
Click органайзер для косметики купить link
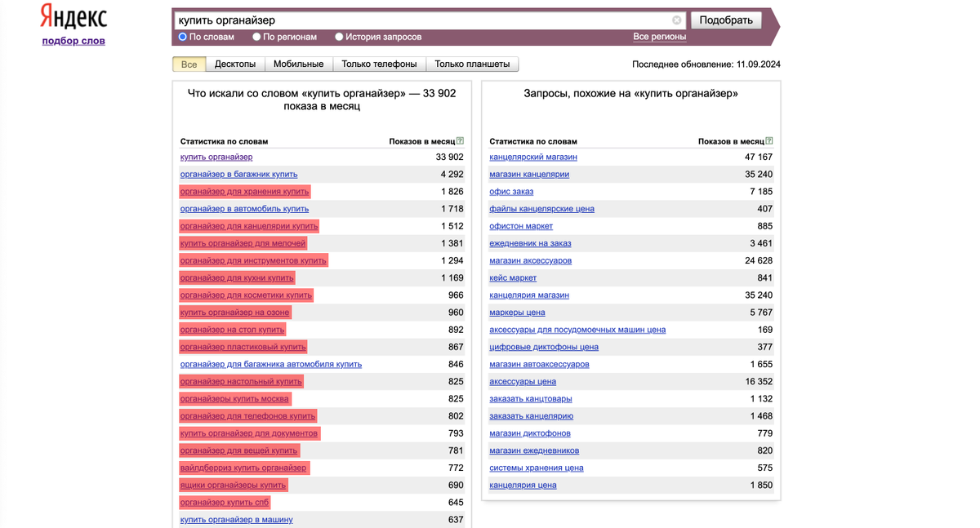[246, 295]
